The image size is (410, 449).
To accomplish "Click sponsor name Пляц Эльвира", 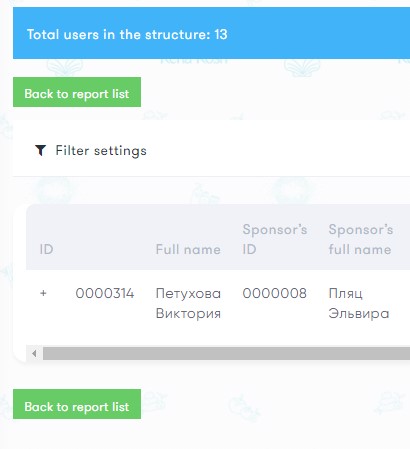I will [359, 303].
